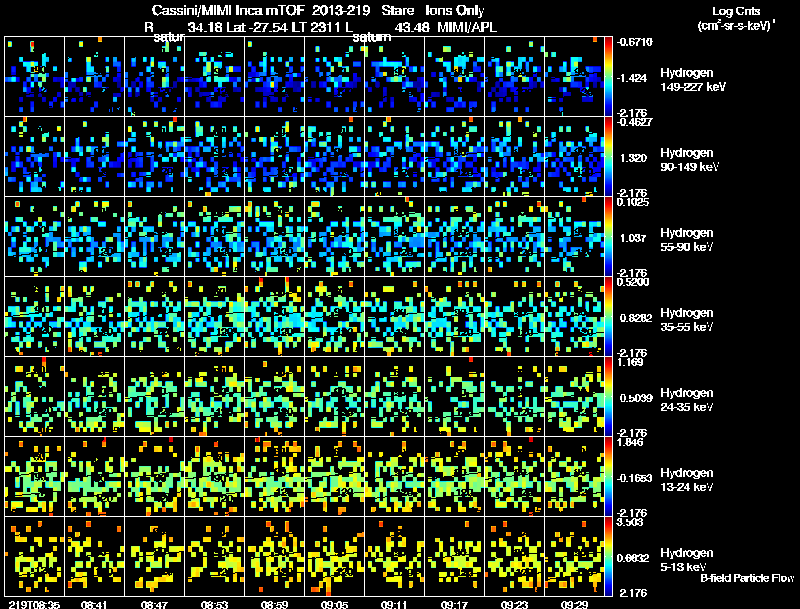Click the 1.037 color scale value
Image resolution: width=800 pixels, height=609 pixels.
click(x=633, y=238)
